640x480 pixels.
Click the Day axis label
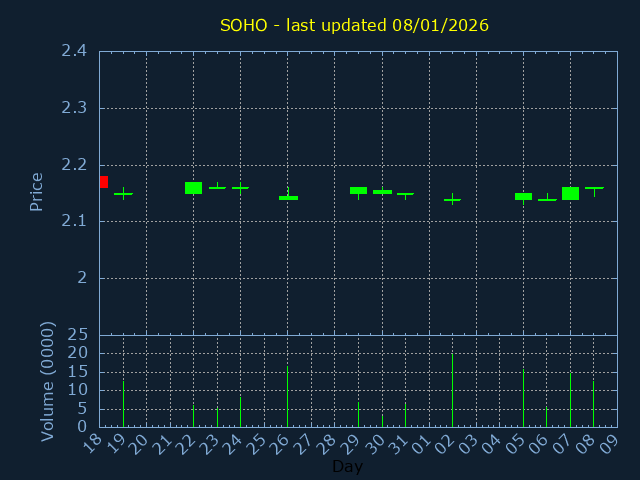tap(347, 467)
